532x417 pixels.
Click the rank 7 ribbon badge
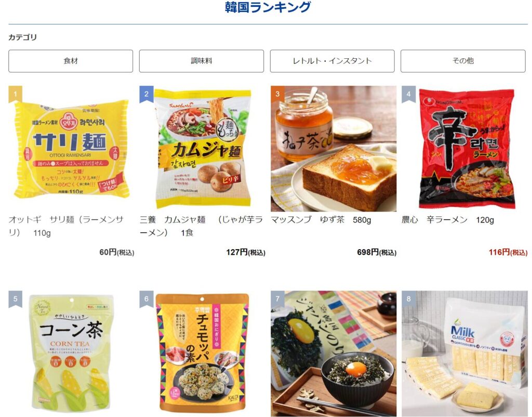[x=277, y=299]
